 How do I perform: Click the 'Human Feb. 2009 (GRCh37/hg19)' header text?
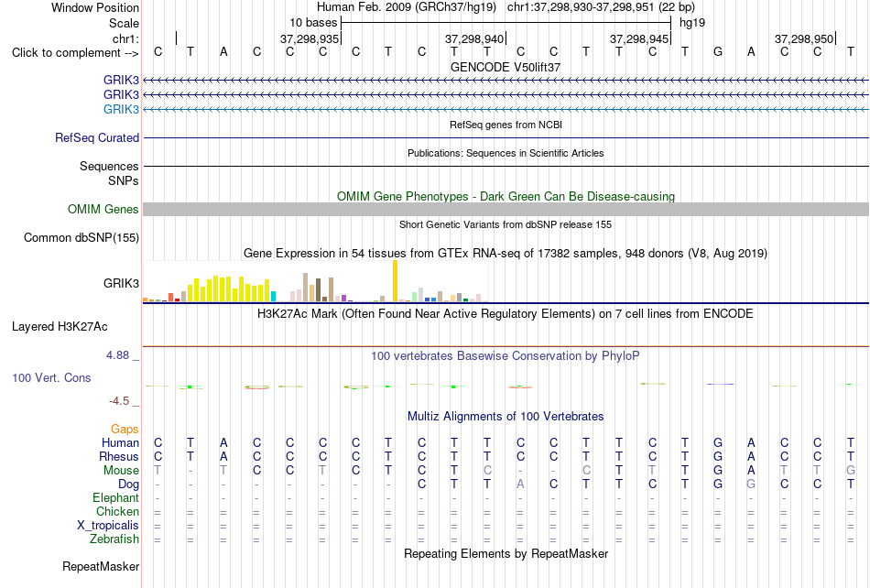[x=406, y=7]
